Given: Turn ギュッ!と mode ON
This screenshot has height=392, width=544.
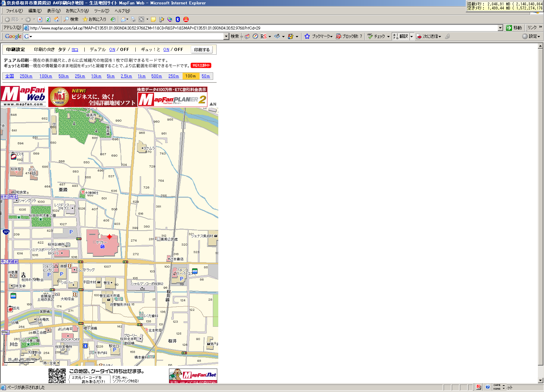Looking at the screenshot, I should (x=166, y=50).
